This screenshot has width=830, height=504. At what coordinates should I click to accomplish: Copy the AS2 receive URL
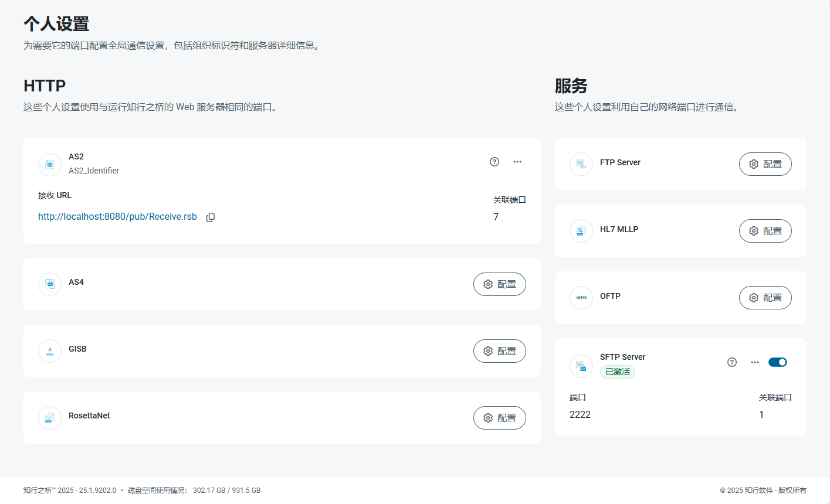pos(211,217)
